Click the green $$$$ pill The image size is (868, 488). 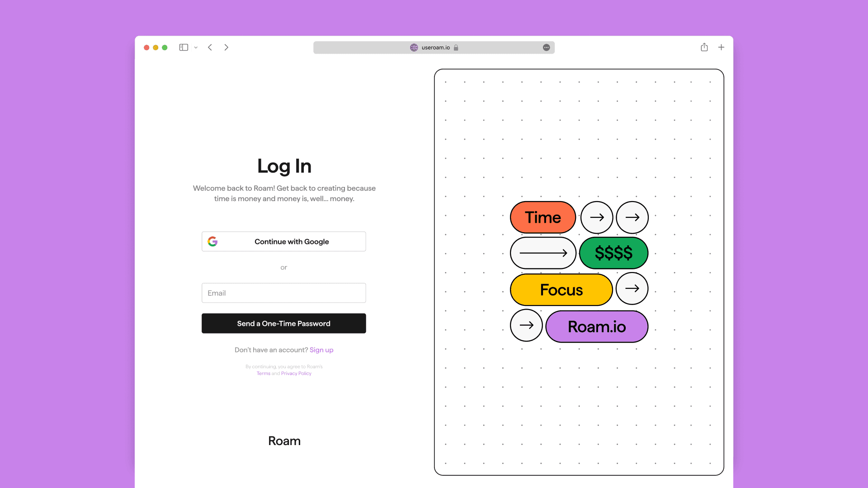click(x=613, y=253)
